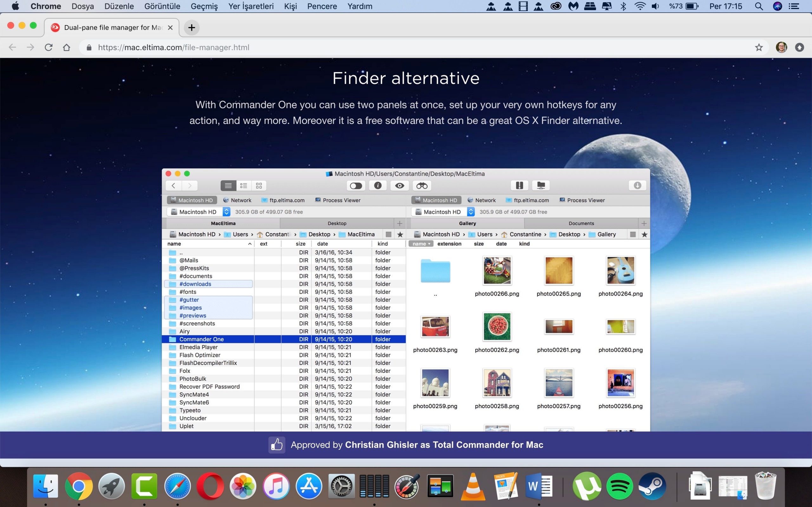
Task: Open left pane Macintosh HD drive dropdown
Action: tap(226, 212)
